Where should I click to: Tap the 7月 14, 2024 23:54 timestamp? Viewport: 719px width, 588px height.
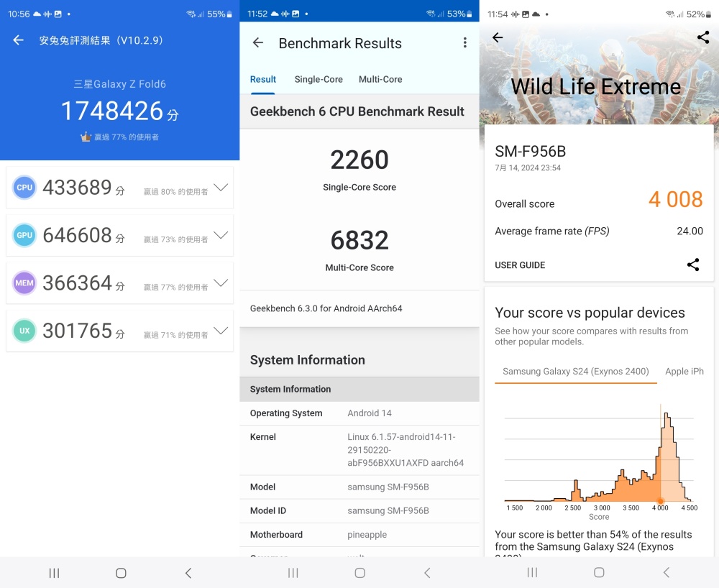point(528,167)
